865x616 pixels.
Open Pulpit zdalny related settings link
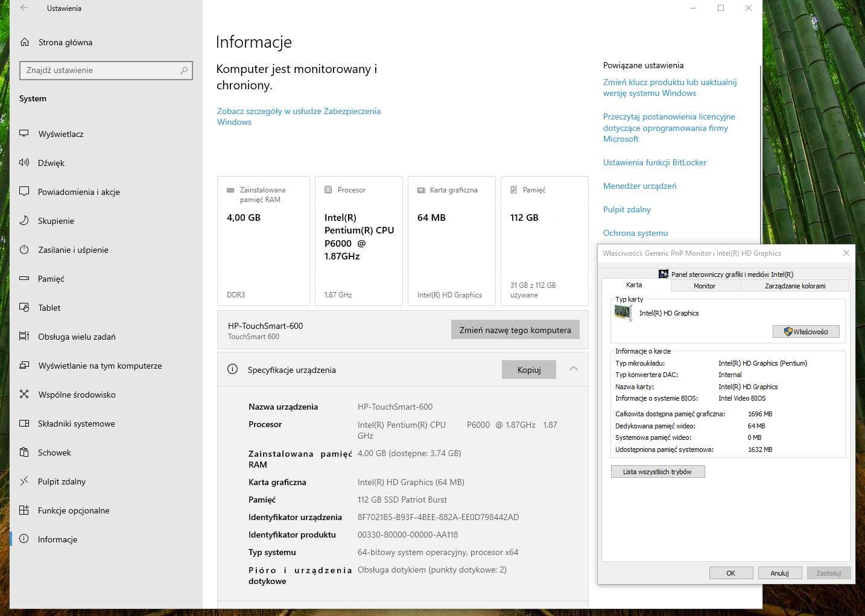tap(627, 209)
